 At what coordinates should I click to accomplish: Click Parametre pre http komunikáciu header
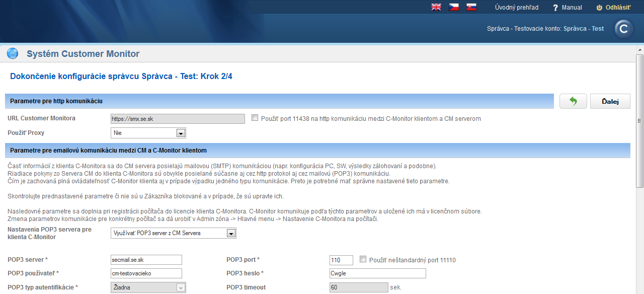(x=279, y=101)
